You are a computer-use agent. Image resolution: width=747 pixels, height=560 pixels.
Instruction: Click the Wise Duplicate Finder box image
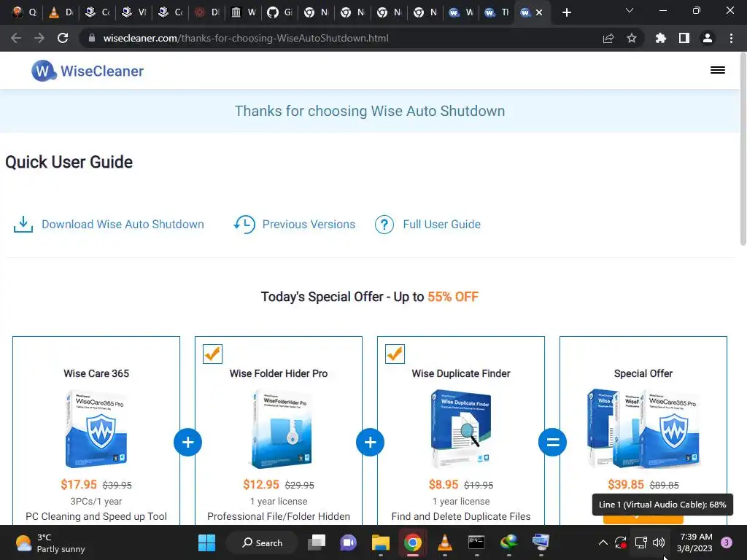click(461, 428)
